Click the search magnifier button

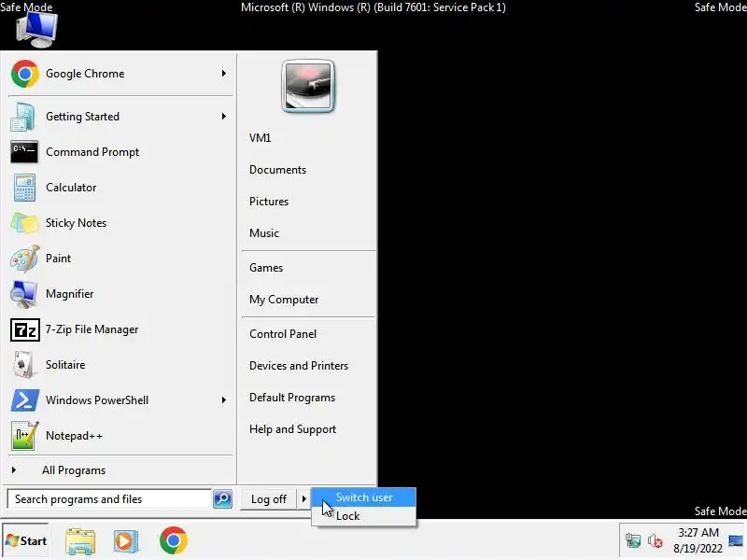(222, 499)
